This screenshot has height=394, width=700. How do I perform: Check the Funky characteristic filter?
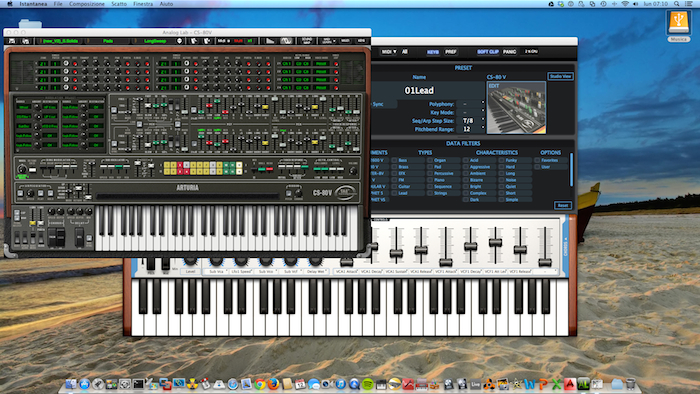pos(501,160)
